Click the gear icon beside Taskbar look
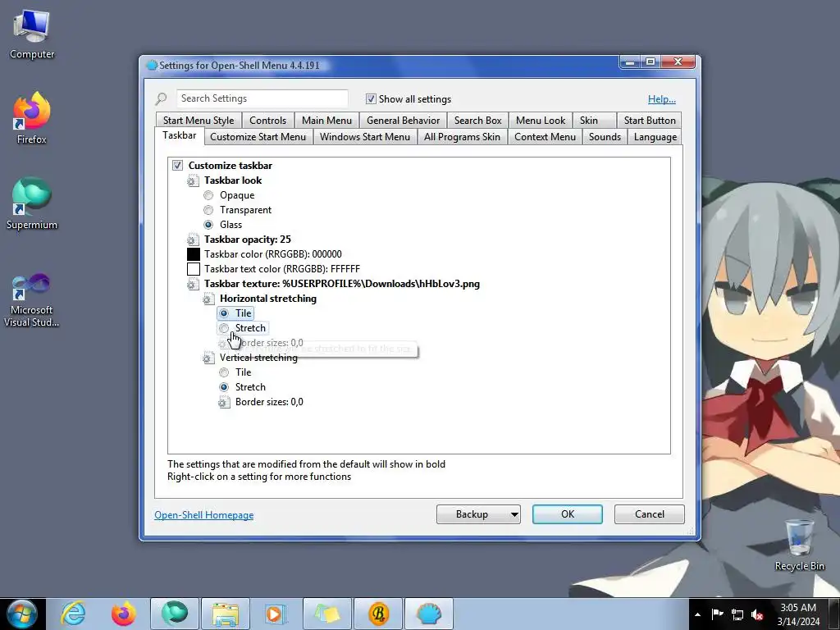The image size is (840, 630). pyautogui.click(x=193, y=180)
